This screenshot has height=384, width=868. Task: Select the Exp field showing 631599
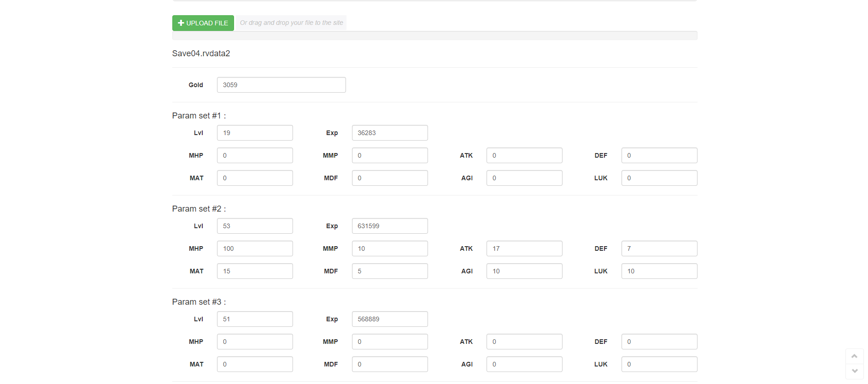(x=389, y=226)
